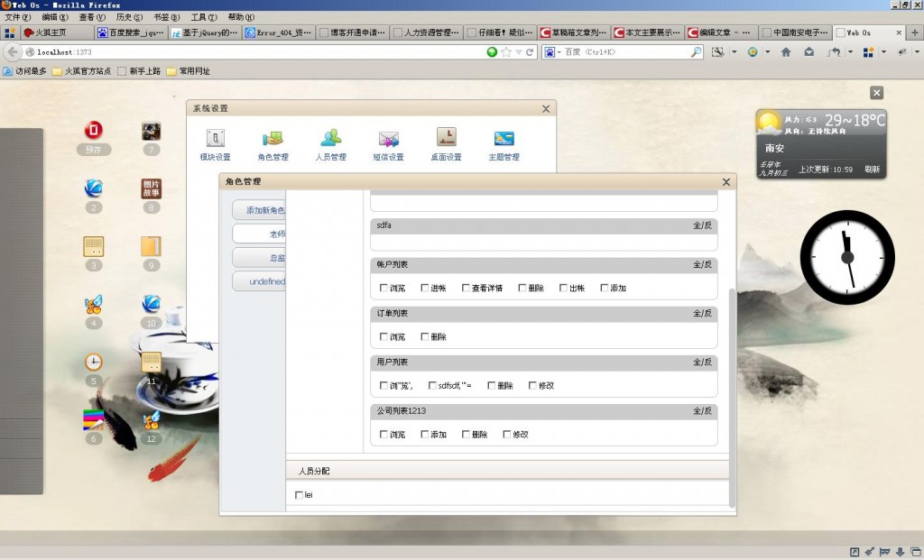924x560 pixels.
Task: Open dropdown arrow next to grid apps icon
Action: tap(883, 51)
